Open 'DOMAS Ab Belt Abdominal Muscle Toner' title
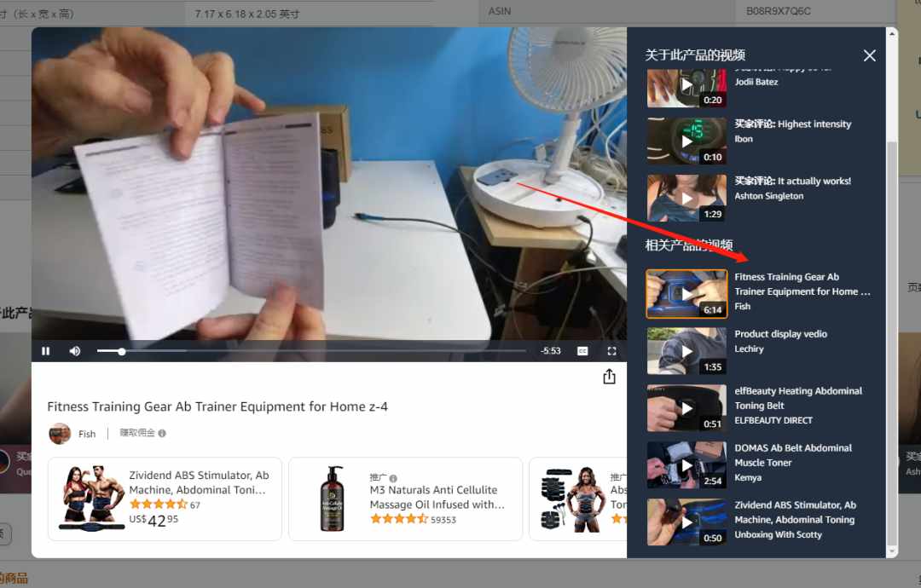The height and width of the screenshot is (588, 921). tap(793, 455)
